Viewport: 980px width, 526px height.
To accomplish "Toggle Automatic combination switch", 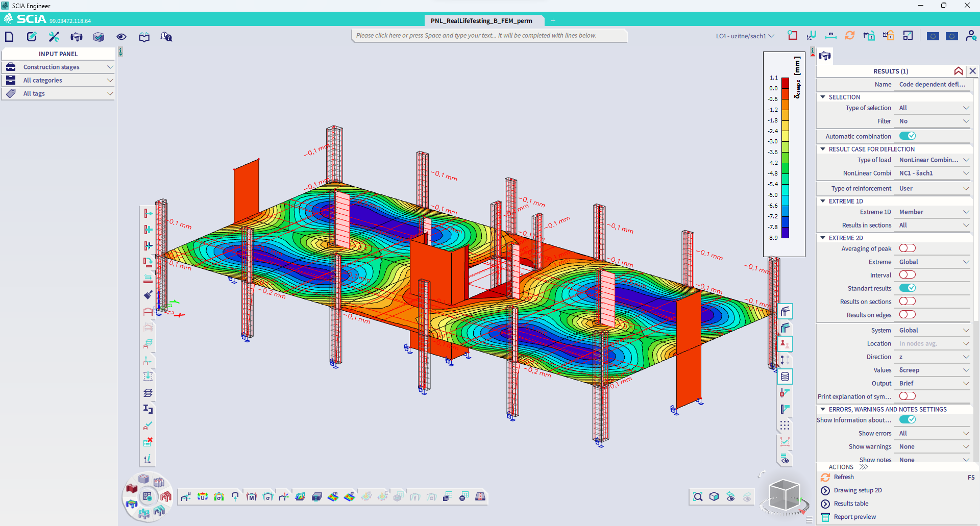I will (x=908, y=136).
